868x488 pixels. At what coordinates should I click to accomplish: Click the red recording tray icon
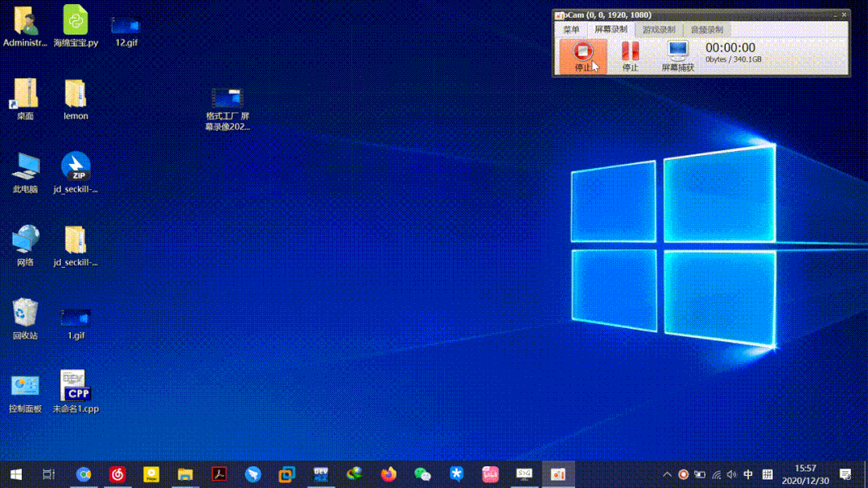pos(683,474)
